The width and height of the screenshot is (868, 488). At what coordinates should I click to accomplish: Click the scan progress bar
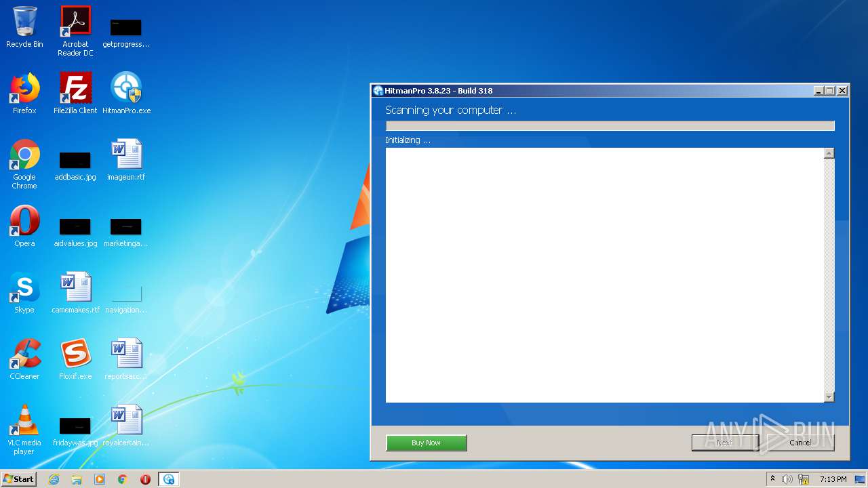click(x=610, y=126)
